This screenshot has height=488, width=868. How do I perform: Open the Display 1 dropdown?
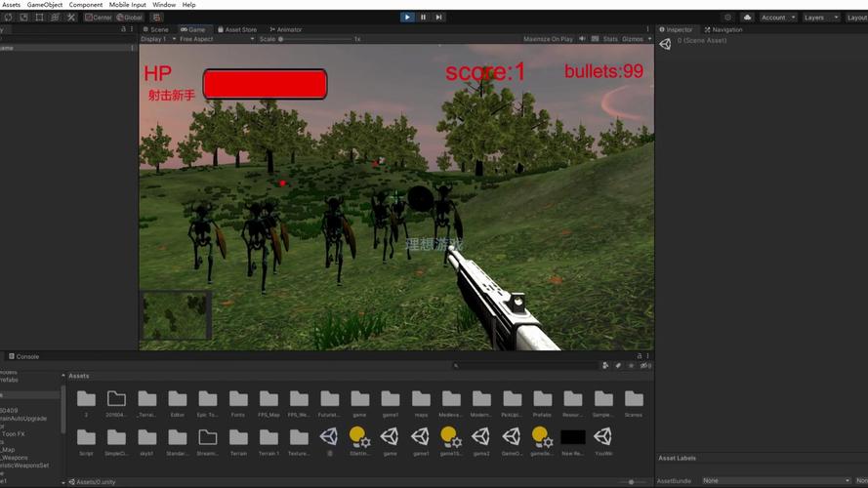158,39
